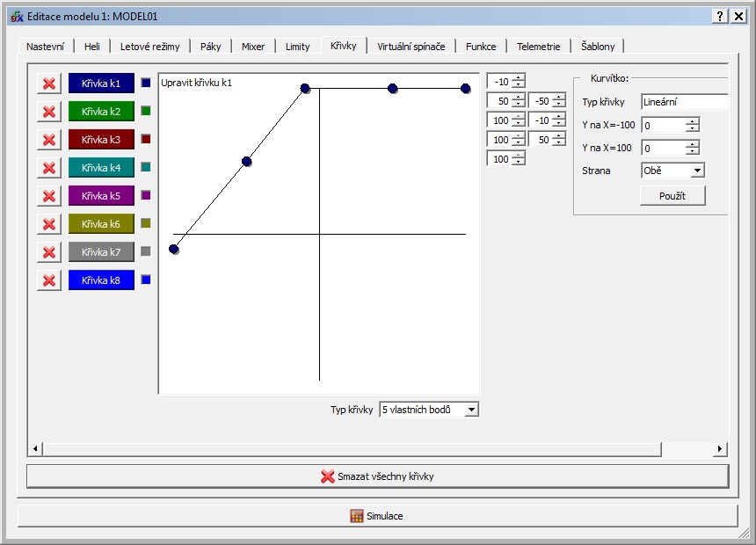Open the '5 vlastních bodů' curve type dropdown

click(x=429, y=410)
